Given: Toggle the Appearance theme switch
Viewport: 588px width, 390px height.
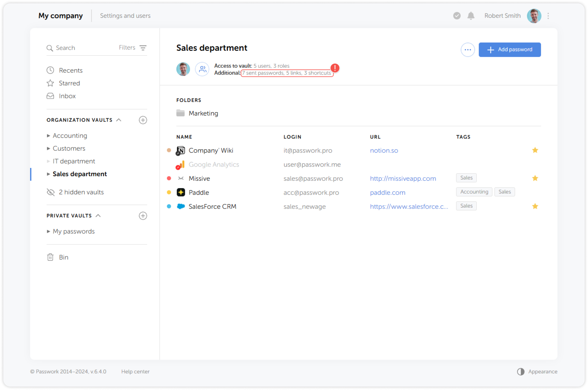Looking at the screenshot, I should (521, 371).
